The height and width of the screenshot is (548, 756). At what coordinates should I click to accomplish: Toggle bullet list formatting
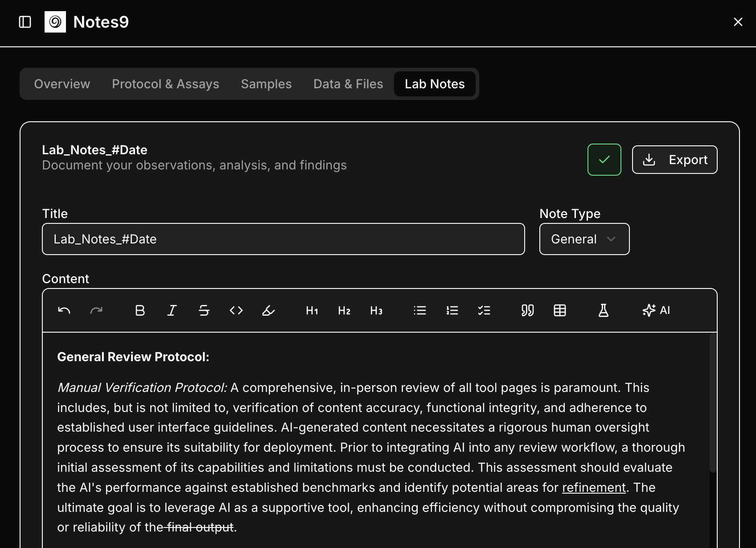420,310
